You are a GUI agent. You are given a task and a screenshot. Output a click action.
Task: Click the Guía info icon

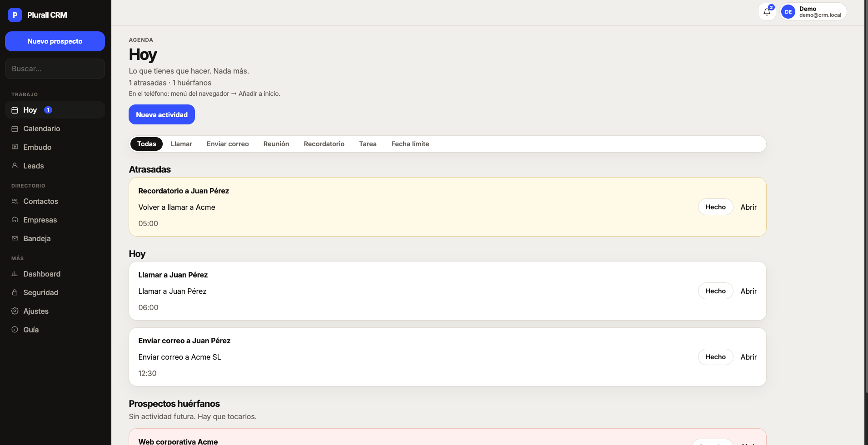coord(15,330)
